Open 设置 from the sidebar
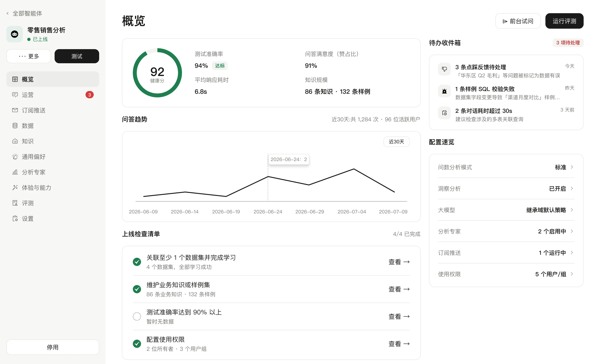This screenshot has height=364, width=600. point(53,219)
